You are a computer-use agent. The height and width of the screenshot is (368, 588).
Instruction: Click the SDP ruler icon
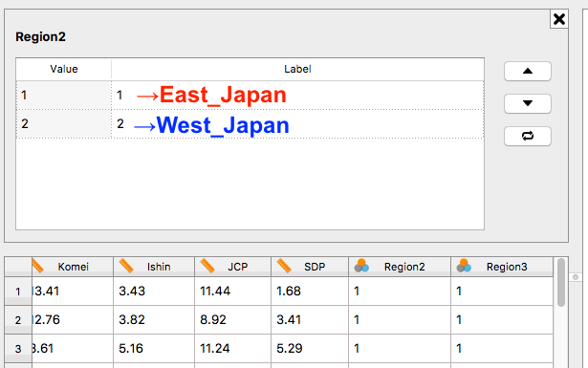tap(284, 266)
